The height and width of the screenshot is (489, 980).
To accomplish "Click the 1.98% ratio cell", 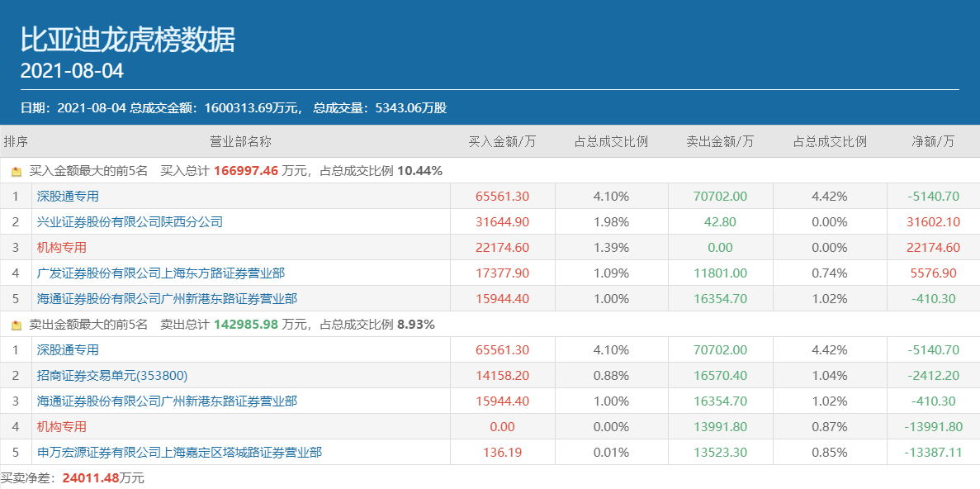I will click(611, 222).
